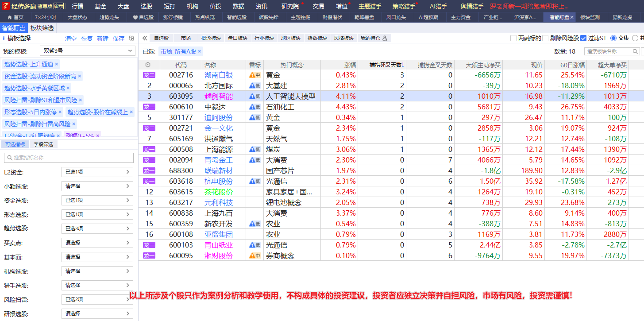Click 新建 to create a template

(x=103, y=39)
